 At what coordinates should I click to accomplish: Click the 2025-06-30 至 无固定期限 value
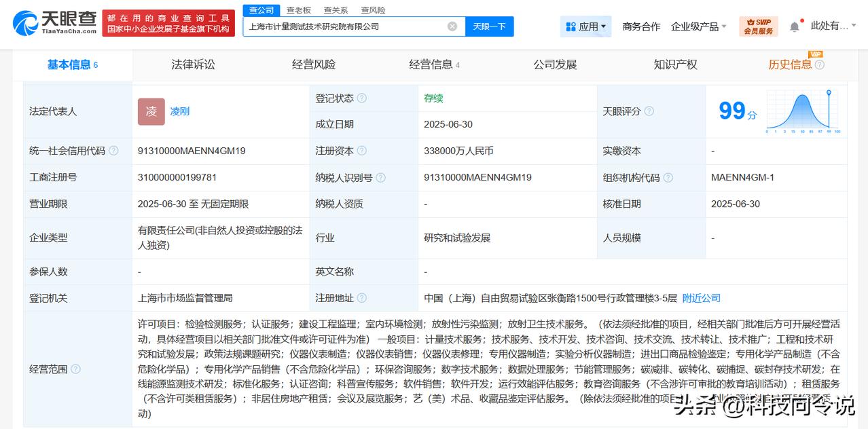[193, 204]
